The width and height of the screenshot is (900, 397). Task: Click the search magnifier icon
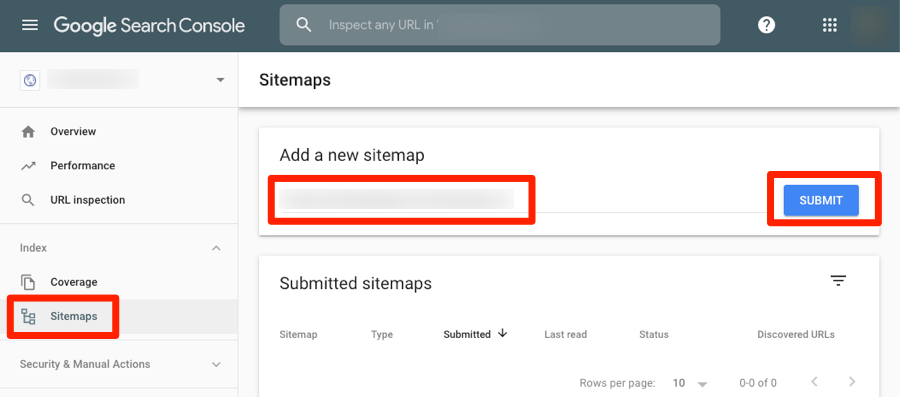pos(304,25)
